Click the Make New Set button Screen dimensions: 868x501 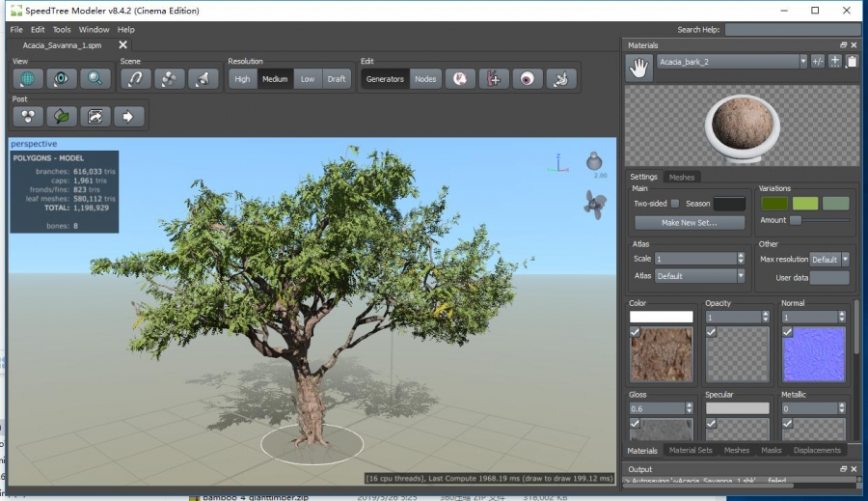click(x=689, y=222)
